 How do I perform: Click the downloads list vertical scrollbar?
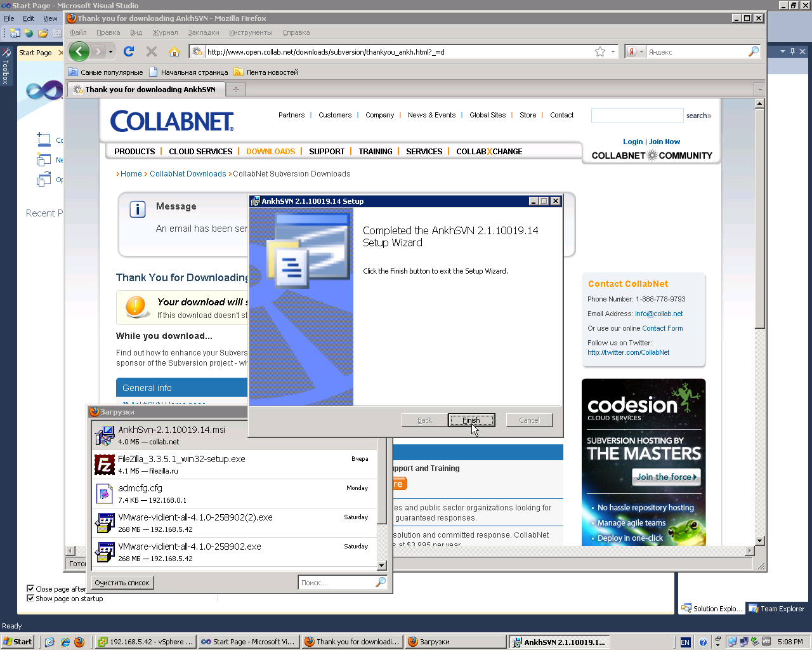(x=382, y=494)
